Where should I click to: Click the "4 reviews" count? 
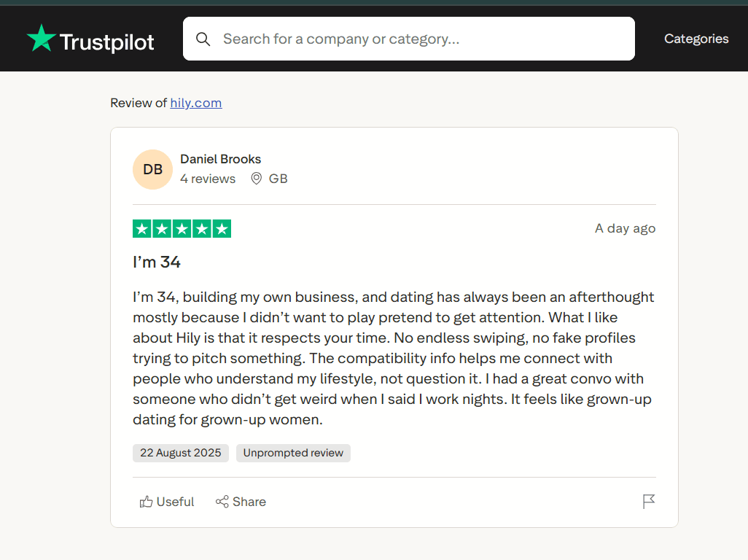pos(208,179)
